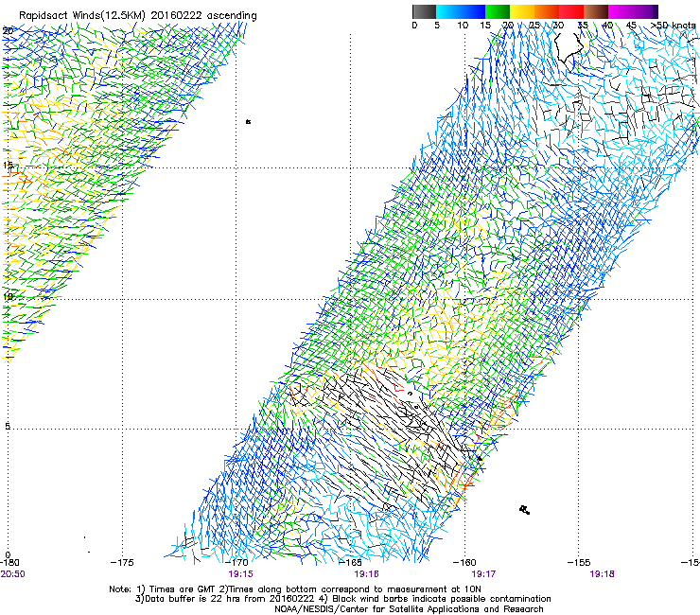Screen dimensions: 700x615
Task: Click the red 30-35 knots legend swatch
Action: click(x=571, y=11)
